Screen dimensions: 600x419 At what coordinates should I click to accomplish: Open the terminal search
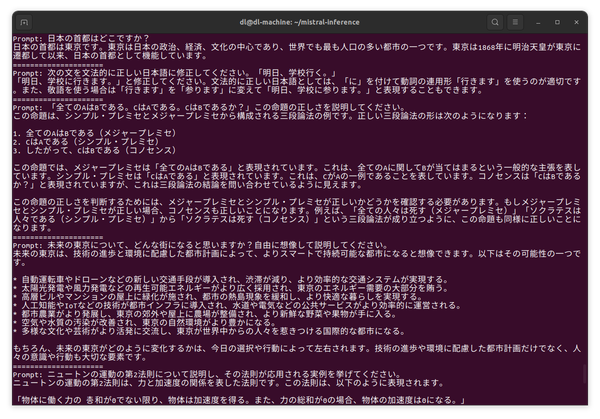click(495, 22)
